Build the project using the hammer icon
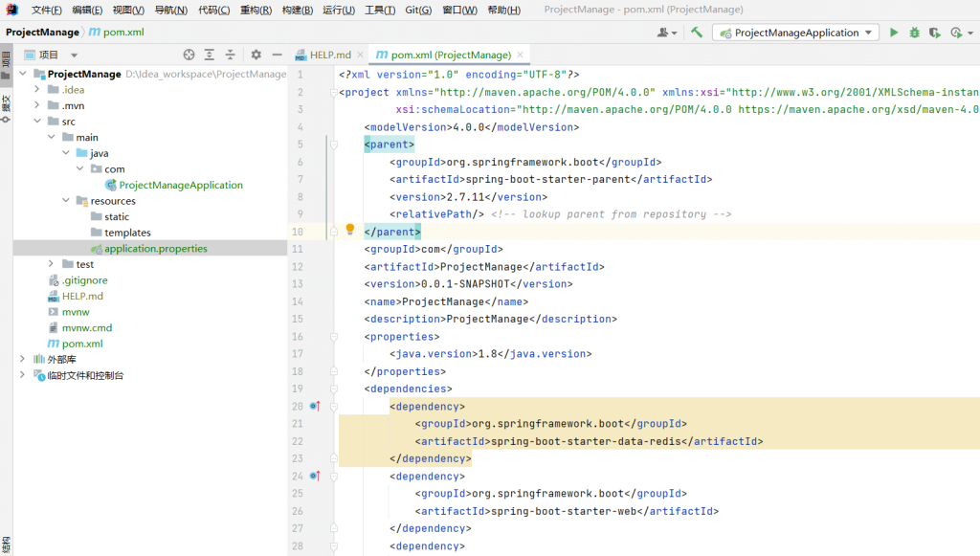This screenshot has width=980, height=556. pos(697,33)
